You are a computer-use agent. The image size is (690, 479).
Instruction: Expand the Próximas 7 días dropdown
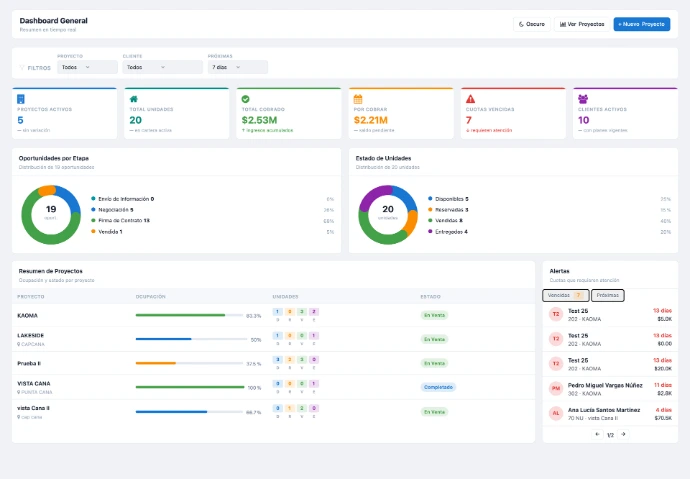pyautogui.click(x=238, y=67)
